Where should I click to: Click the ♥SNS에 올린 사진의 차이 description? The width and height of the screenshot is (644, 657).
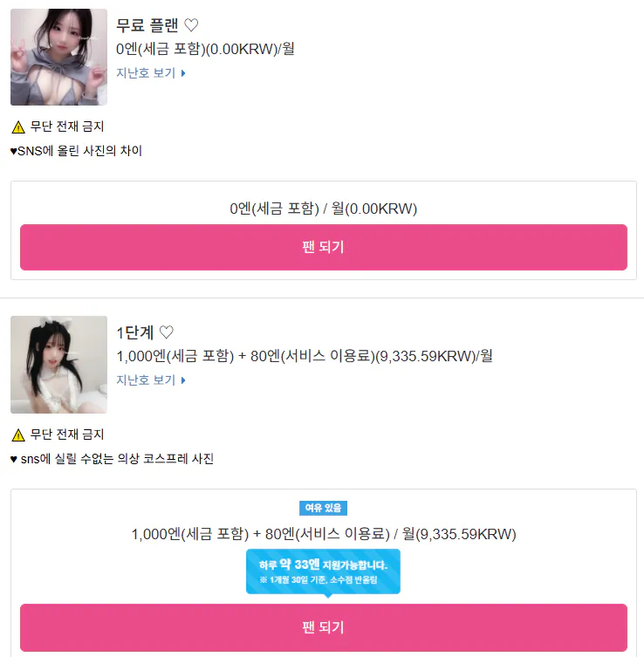[76, 151]
